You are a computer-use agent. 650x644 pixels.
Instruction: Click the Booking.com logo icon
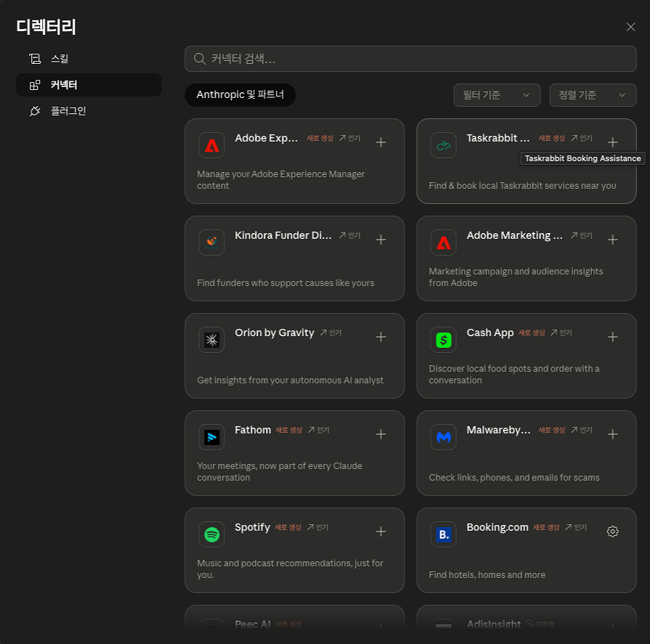point(443,534)
